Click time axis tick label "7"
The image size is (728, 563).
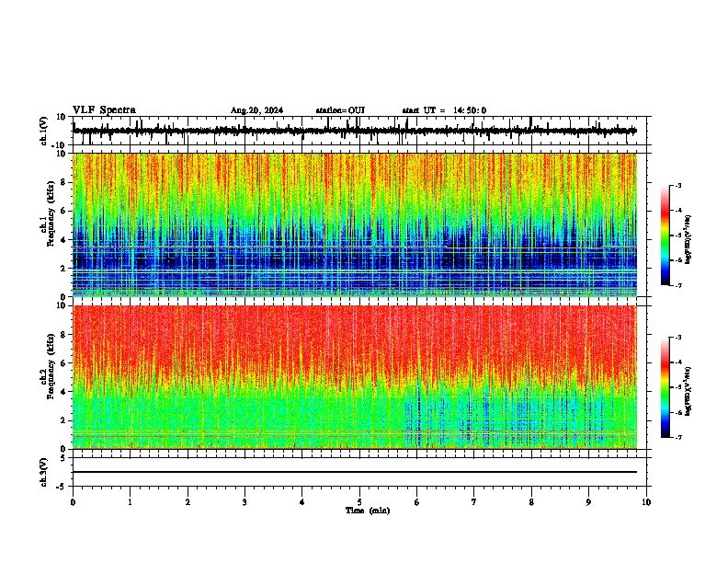coord(474,502)
